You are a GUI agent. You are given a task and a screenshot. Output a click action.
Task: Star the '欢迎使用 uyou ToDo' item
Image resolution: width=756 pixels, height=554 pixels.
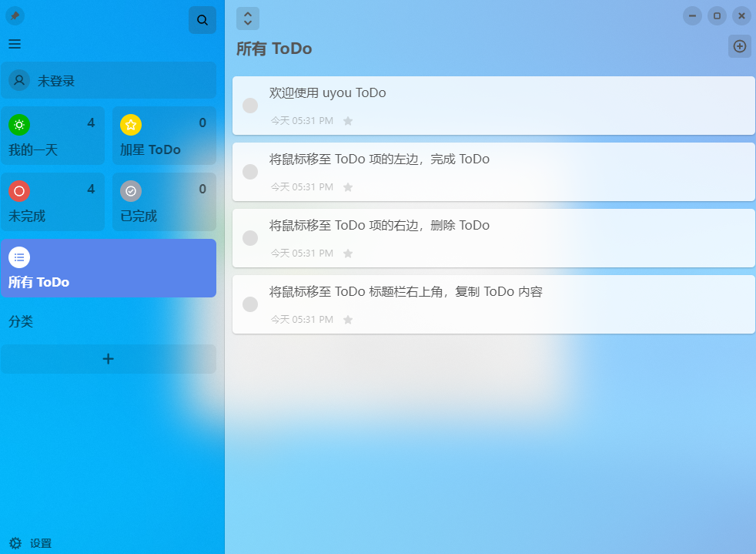point(348,121)
